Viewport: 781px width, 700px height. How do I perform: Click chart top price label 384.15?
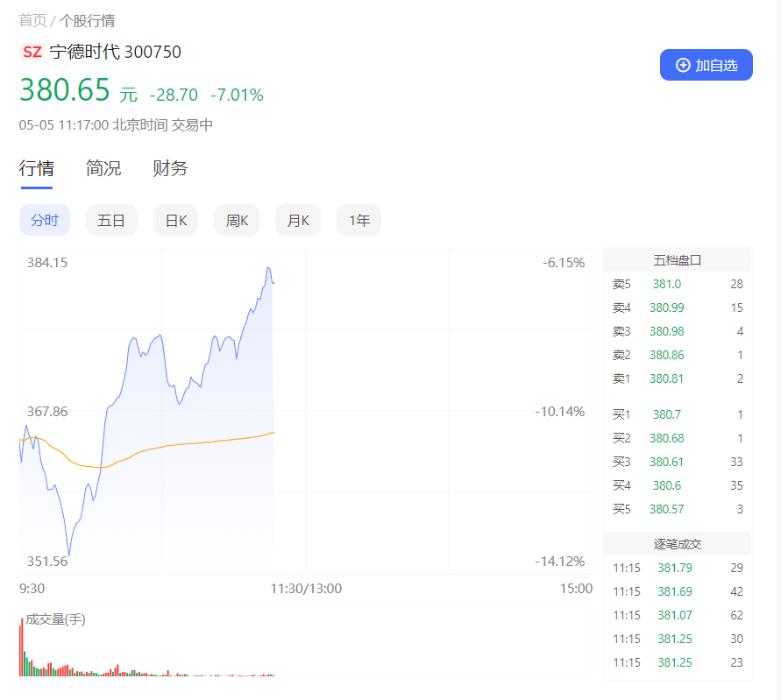tap(47, 263)
